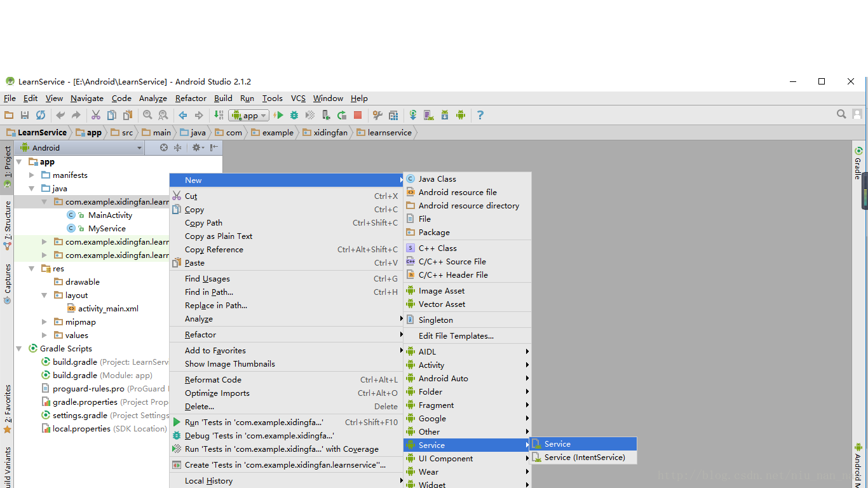The image size is (868, 488).
Task: Choose Activity in New submenu
Action: coord(468,365)
